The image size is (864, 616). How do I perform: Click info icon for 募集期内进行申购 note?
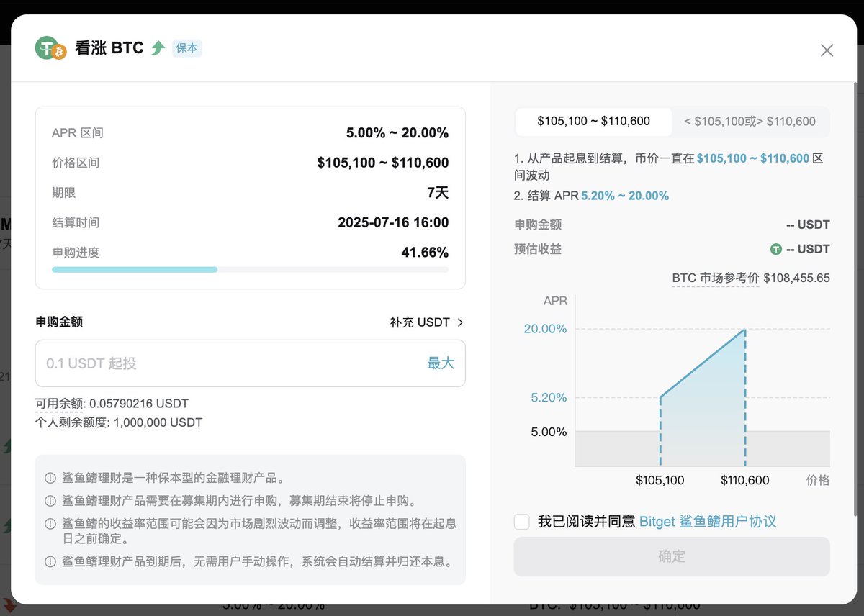click(x=50, y=501)
